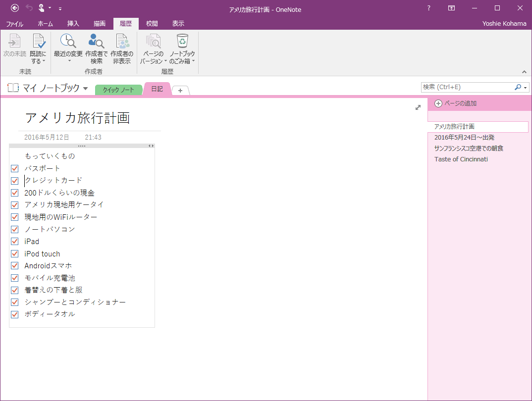The height and width of the screenshot is (401, 532).
Task: Uncheck the モバイル充電池 checkbox
Action: (x=14, y=278)
